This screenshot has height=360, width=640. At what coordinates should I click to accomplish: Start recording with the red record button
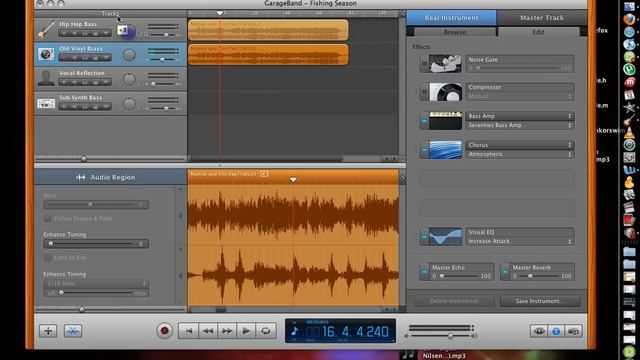pyautogui.click(x=165, y=331)
